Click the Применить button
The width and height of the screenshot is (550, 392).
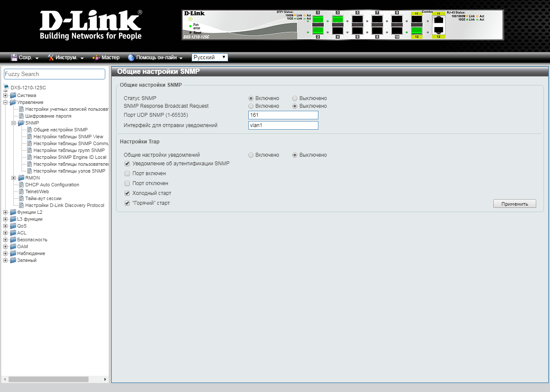point(515,204)
